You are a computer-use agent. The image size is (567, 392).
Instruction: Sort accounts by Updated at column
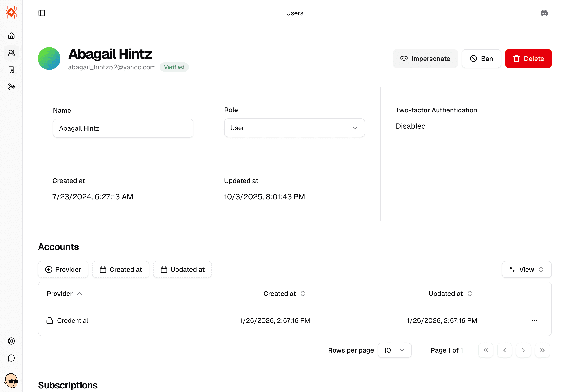pyautogui.click(x=450, y=294)
